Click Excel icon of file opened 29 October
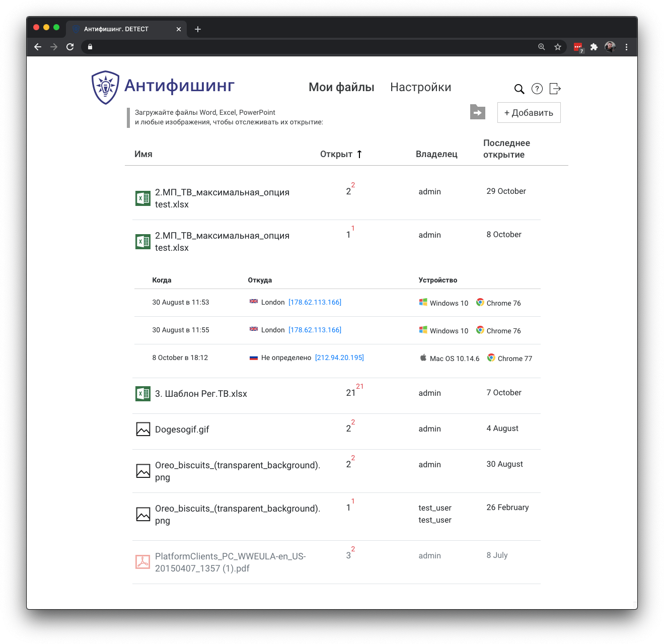Screen dimensions: 664x644 (x=143, y=198)
